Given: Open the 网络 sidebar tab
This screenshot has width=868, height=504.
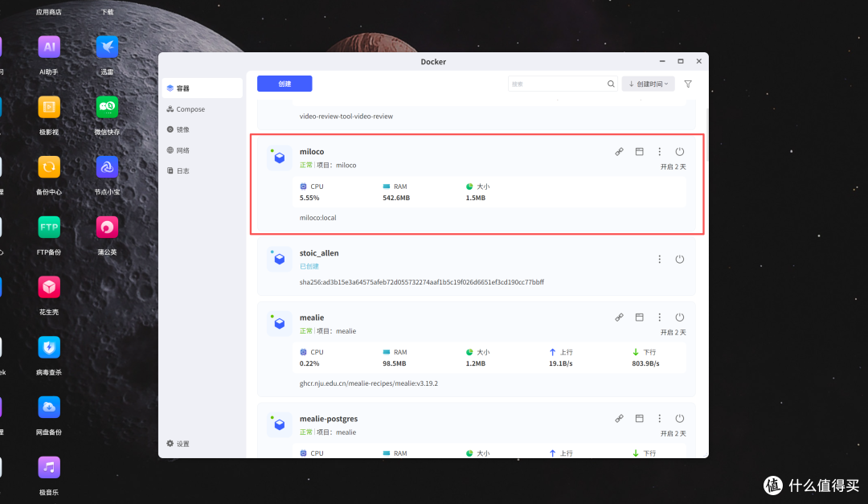Looking at the screenshot, I should click(203, 150).
